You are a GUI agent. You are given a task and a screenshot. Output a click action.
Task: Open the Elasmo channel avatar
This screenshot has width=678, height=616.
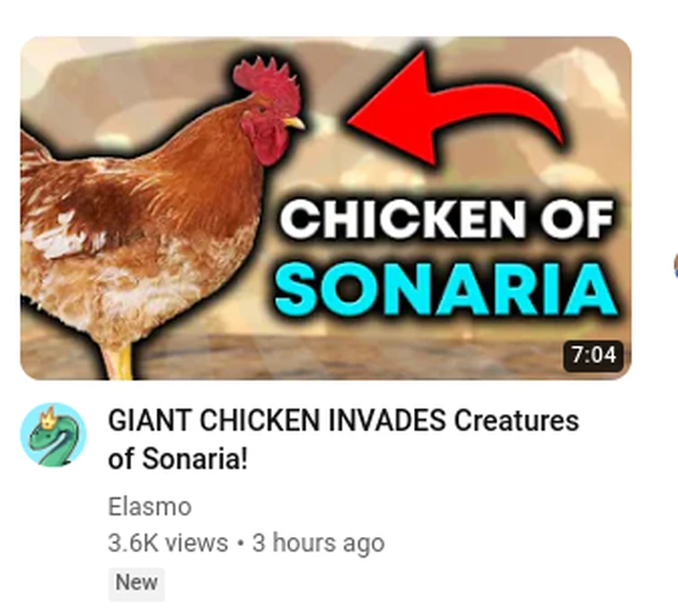tap(53, 436)
